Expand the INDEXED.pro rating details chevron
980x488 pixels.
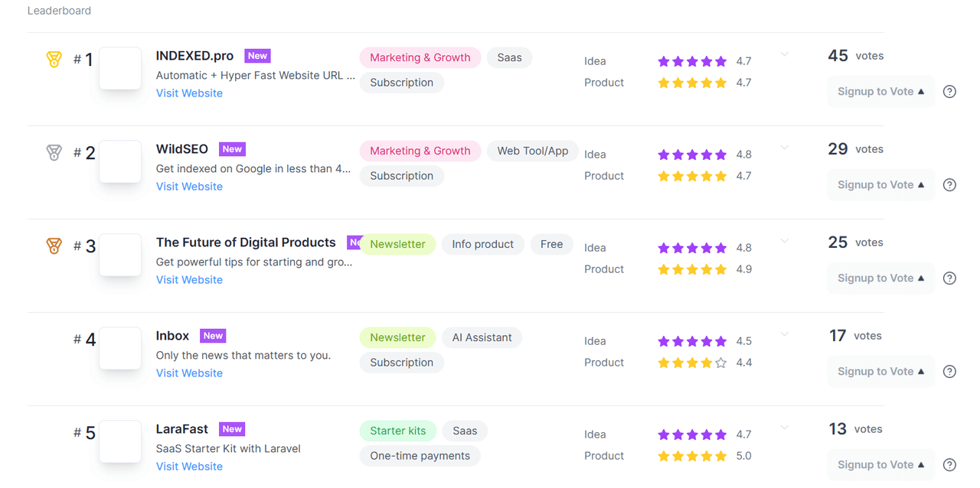click(x=785, y=54)
